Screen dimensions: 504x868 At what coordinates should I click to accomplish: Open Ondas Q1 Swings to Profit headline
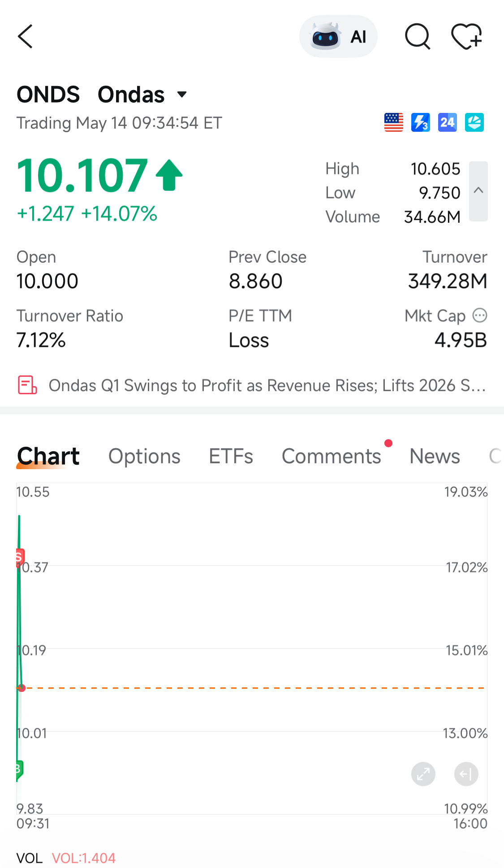[x=267, y=385]
